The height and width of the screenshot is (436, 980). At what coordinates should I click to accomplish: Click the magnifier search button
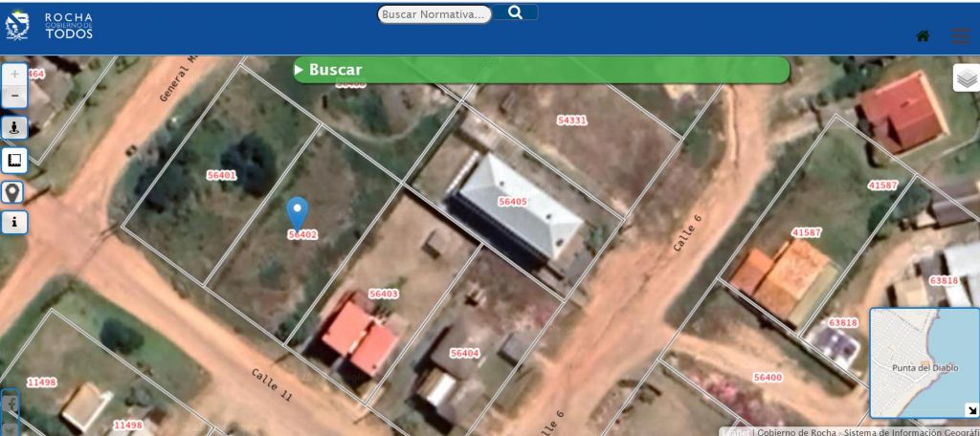pyautogui.click(x=515, y=12)
